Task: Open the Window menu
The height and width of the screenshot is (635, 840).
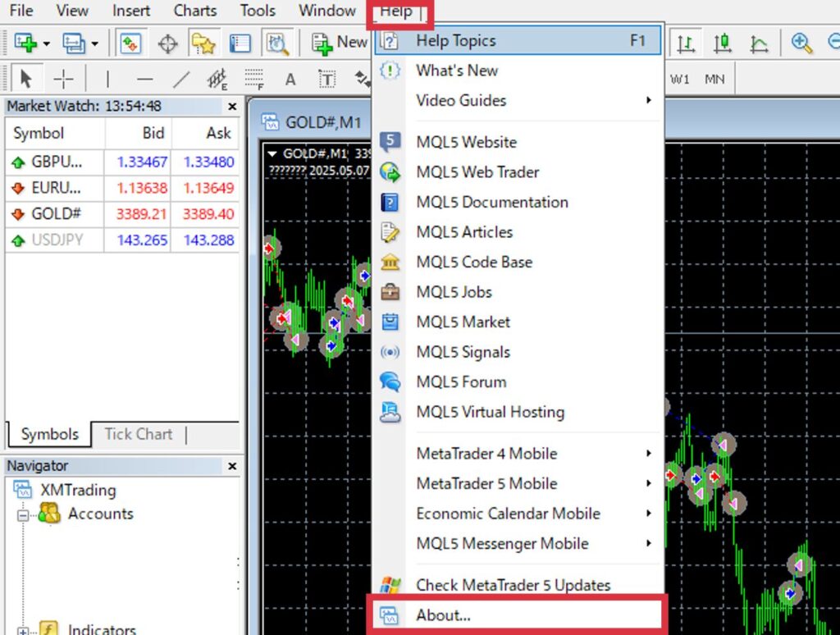Action: 326,10
